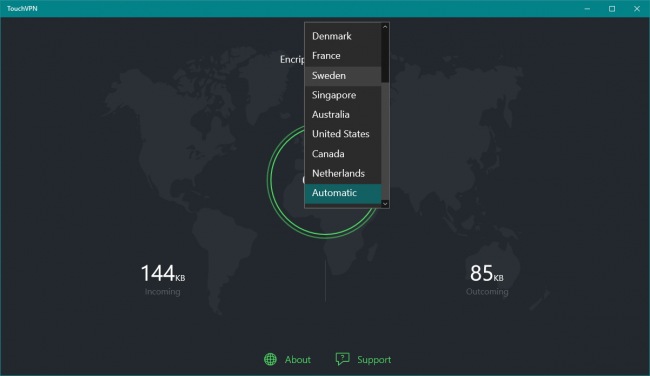Select Singapore server option
The image size is (650, 376).
(343, 95)
